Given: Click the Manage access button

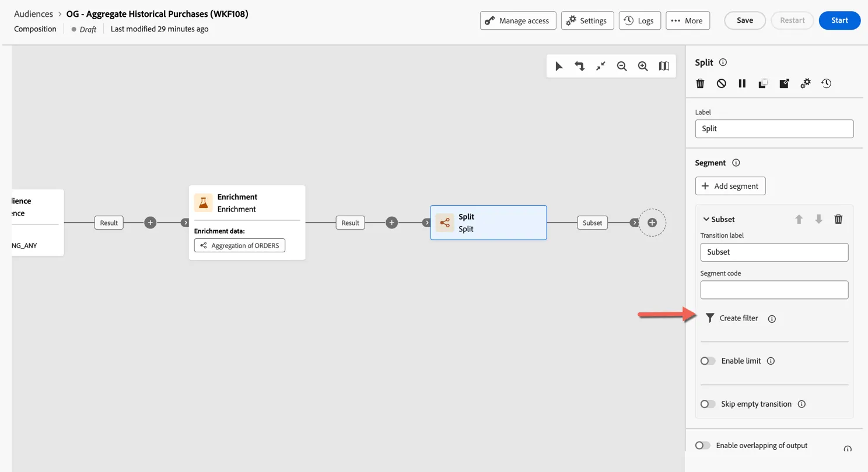Looking at the screenshot, I should point(518,20).
